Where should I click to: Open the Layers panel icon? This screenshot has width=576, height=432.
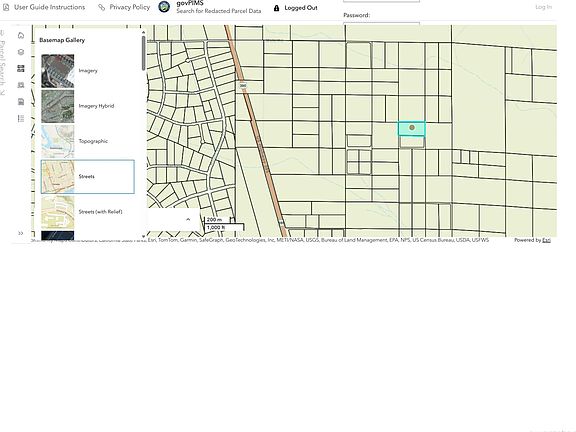click(x=21, y=52)
